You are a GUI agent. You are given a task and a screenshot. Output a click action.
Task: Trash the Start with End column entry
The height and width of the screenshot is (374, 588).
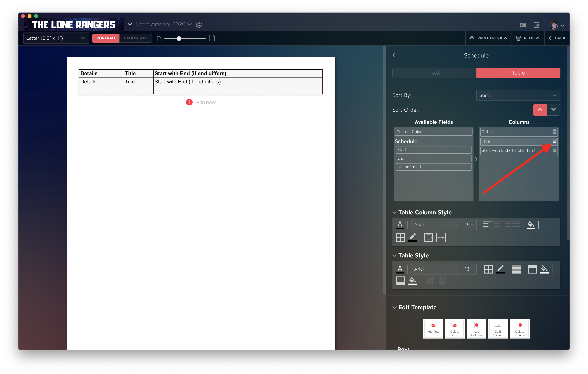coord(554,151)
